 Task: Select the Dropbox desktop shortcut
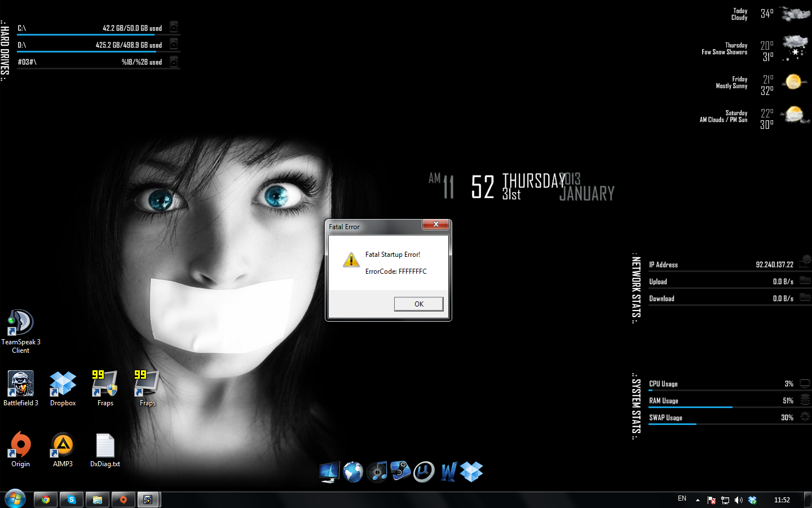(x=63, y=384)
